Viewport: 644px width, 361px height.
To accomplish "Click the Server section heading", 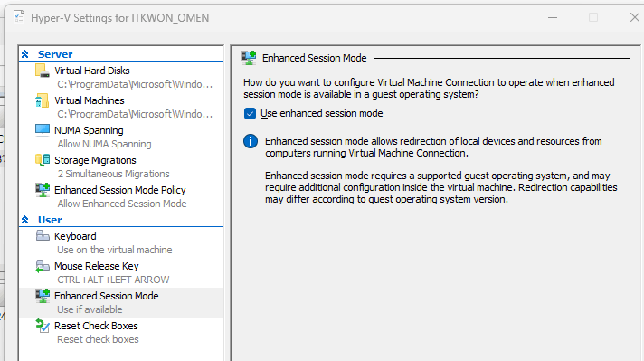I will (55, 54).
